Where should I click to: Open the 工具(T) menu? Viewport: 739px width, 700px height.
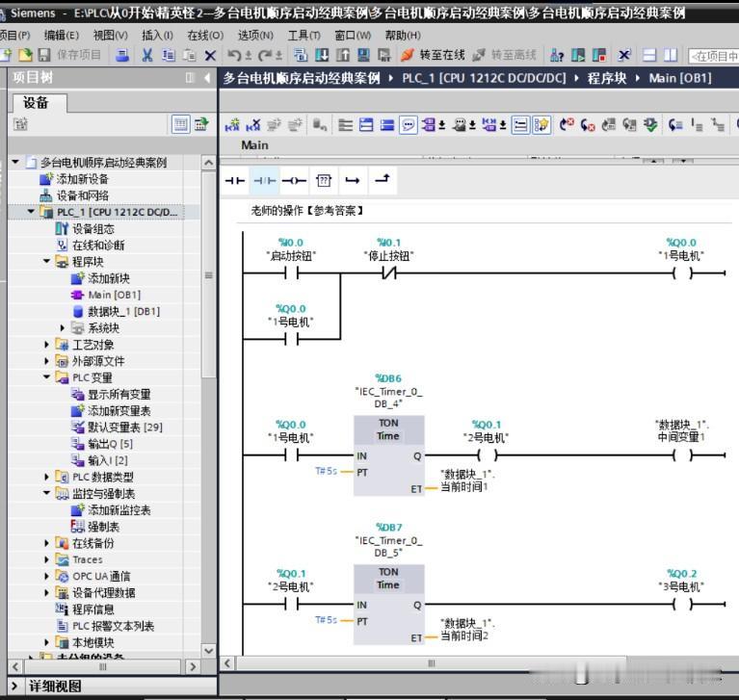[304, 36]
